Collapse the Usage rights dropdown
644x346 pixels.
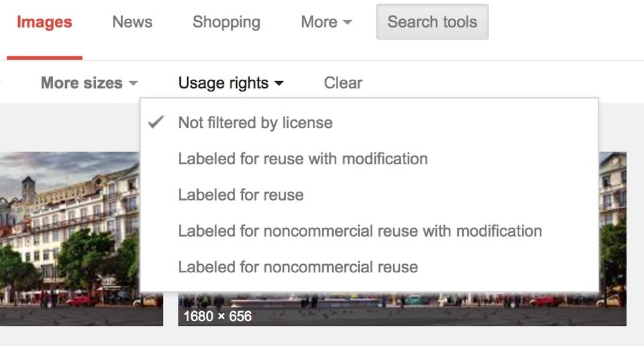click(231, 83)
